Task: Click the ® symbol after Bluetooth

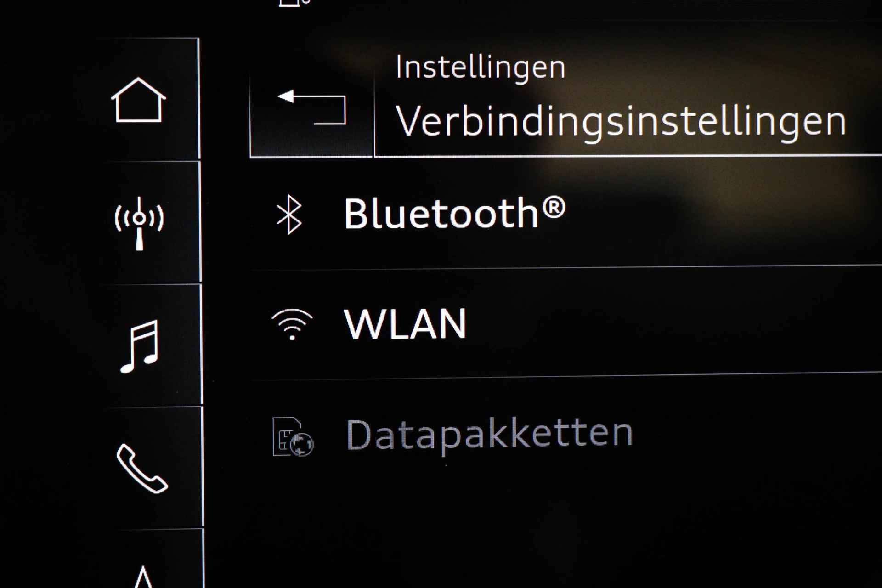Action: pos(554,208)
